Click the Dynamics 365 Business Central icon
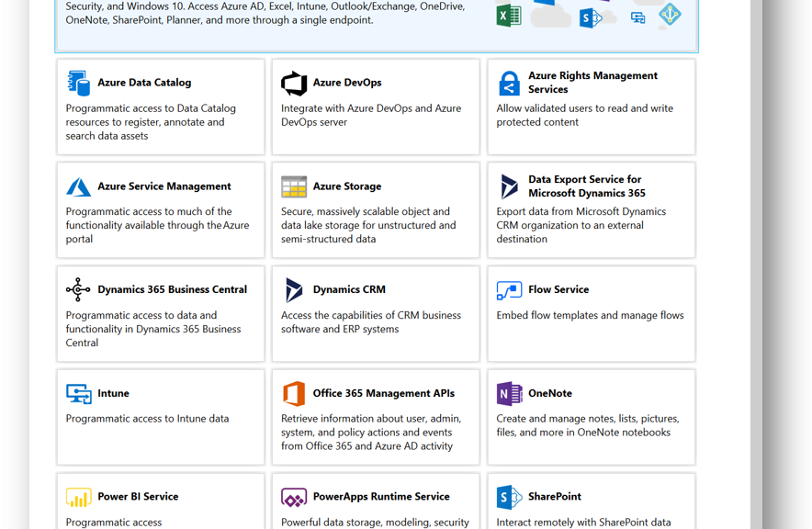 point(78,290)
